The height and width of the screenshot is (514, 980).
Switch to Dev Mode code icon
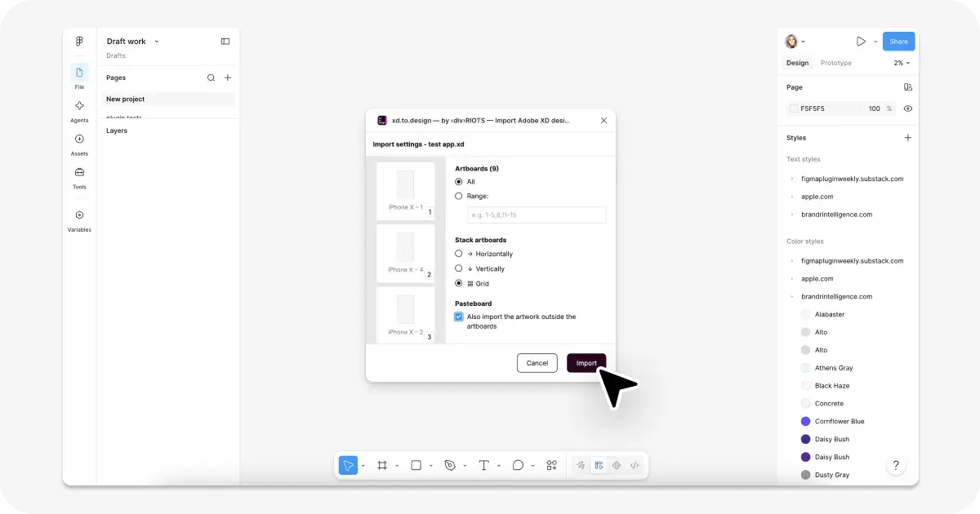click(635, 465)
